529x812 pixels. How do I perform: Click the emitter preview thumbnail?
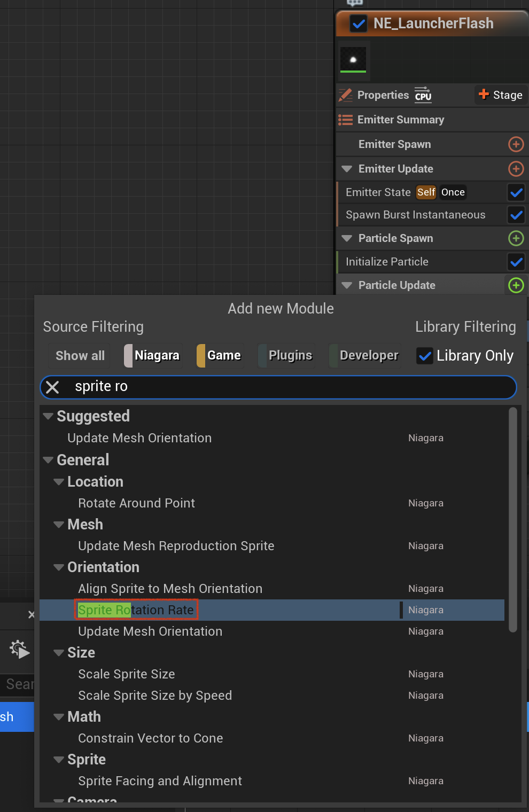click(353, 60)
